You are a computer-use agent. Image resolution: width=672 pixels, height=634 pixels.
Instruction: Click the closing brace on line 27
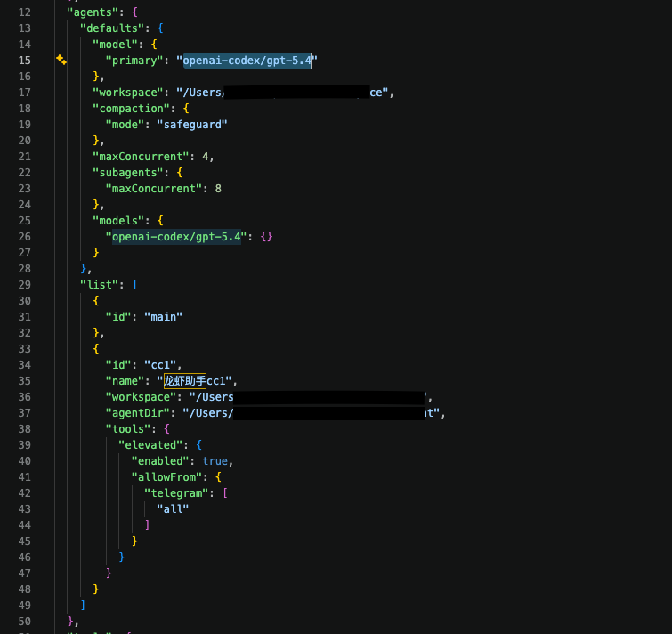(x=96, y=253)
